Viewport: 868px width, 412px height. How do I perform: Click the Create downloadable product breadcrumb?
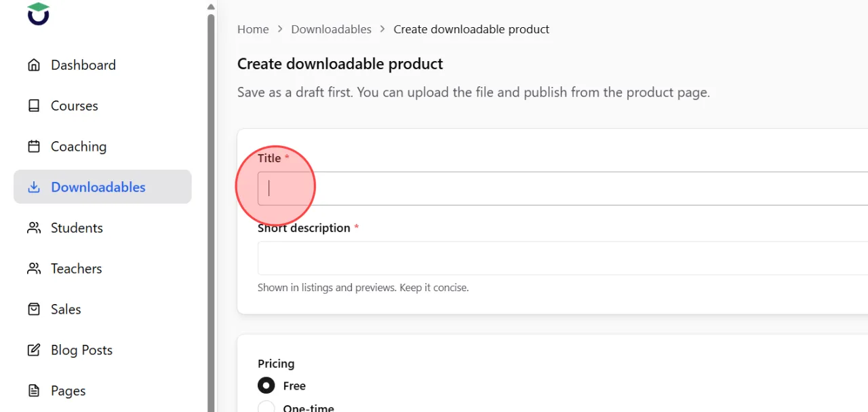click(471, 29)
